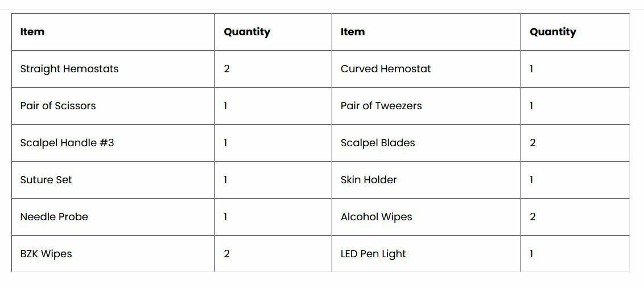Select the Curved Hemostat cell
This screenshot has width=644, height=288.
pyautogui.click(x=426, y=69)
